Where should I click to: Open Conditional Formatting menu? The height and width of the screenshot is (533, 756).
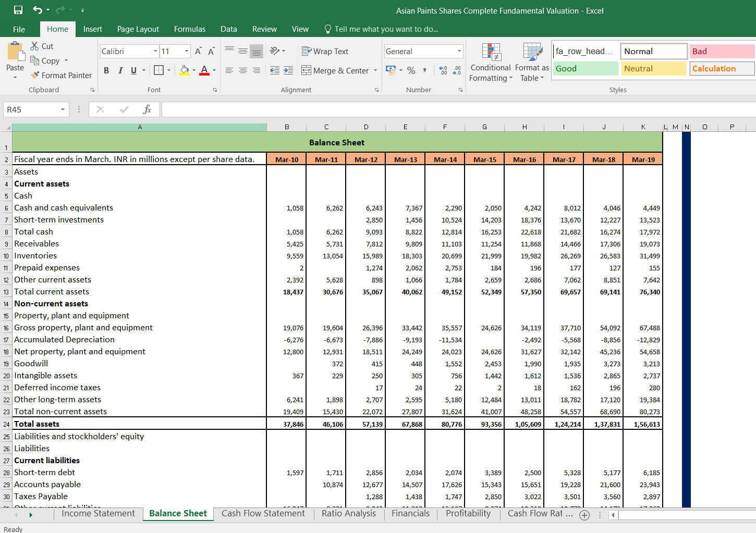click(x=491, y=62)
